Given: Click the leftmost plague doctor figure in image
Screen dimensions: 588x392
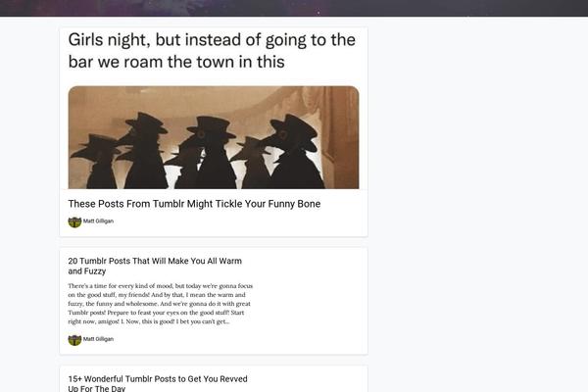Looking at the screenshot, I should pyautogui.click(x=97, y=162).
